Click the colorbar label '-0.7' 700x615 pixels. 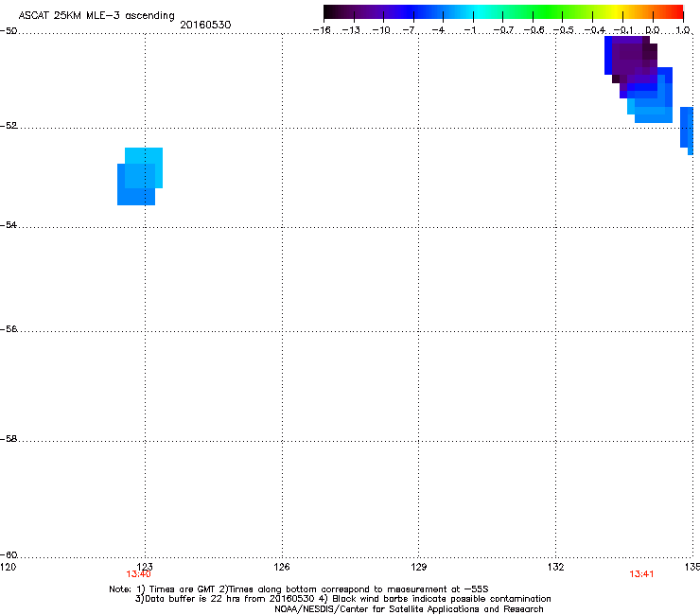tap(503, 30)
